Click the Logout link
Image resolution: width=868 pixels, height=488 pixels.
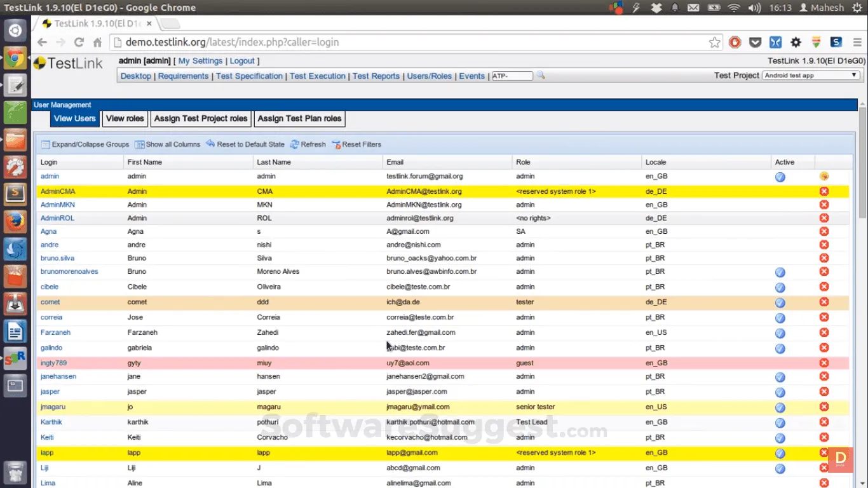coord(242,60)
